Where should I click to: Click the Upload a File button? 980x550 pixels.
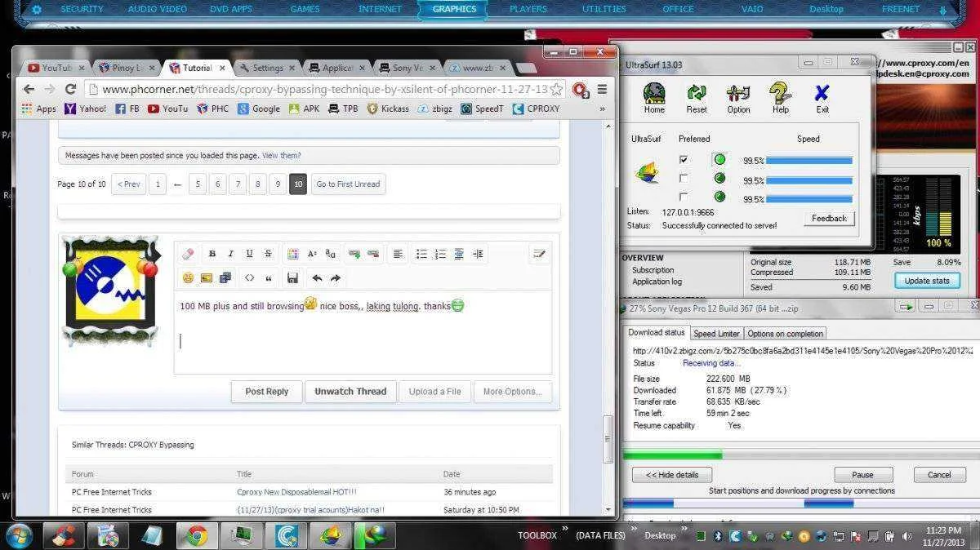click(x=434, y=392)
